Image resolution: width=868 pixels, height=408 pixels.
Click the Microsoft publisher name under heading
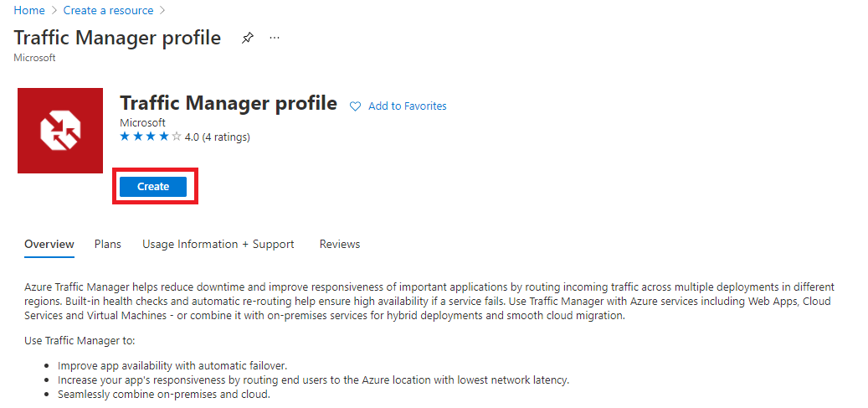pos(143,123)
